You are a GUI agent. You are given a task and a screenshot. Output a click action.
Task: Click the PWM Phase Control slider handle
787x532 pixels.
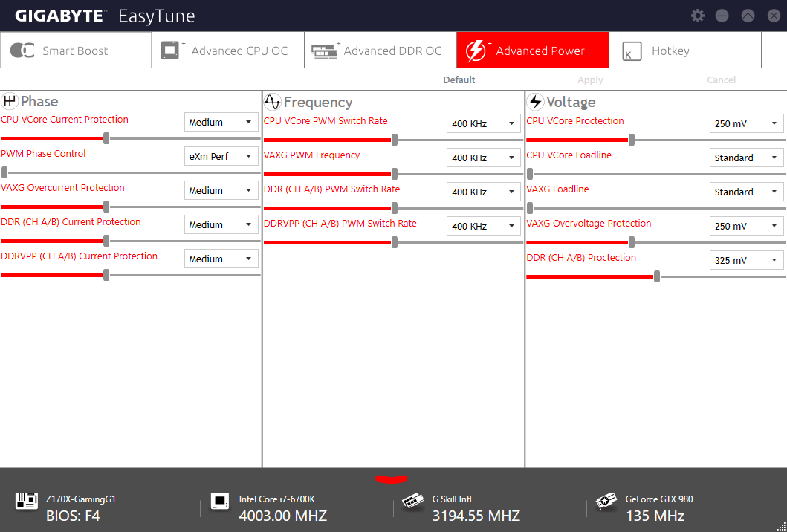pos(4,172)
